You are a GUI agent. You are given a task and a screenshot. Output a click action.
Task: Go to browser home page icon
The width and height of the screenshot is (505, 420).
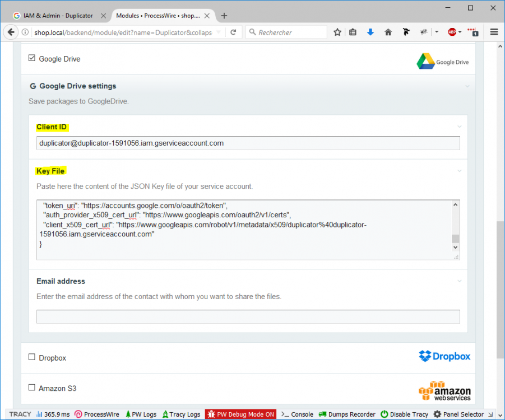tap(388, 32)
